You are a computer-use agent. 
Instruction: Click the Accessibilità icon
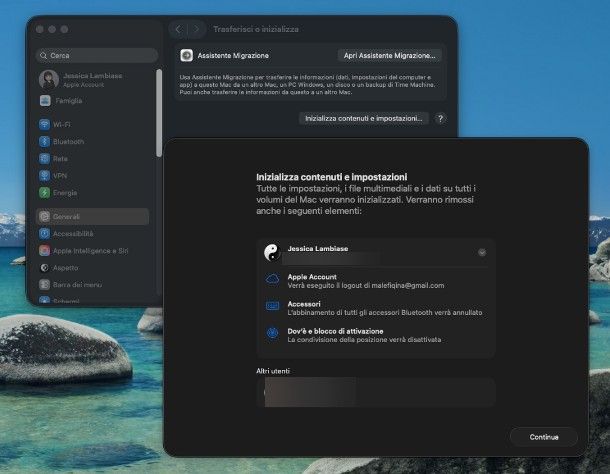44,233
